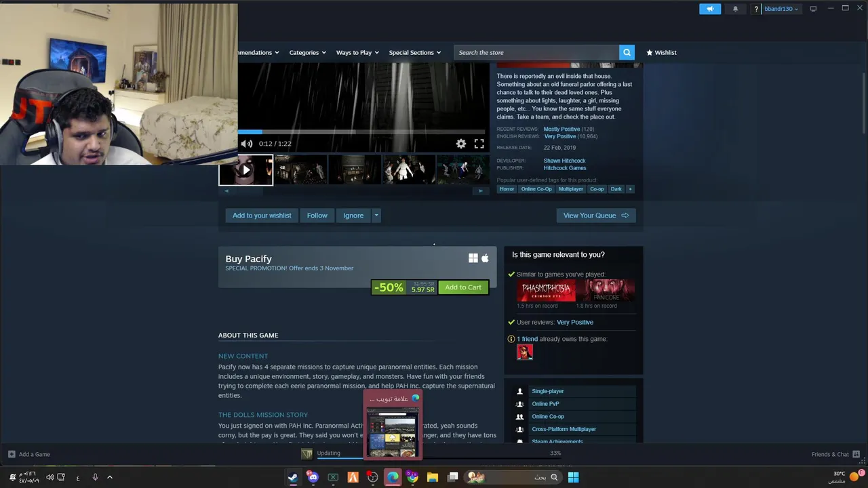Switch trailer to fullscreen

[x=479, y=144]
